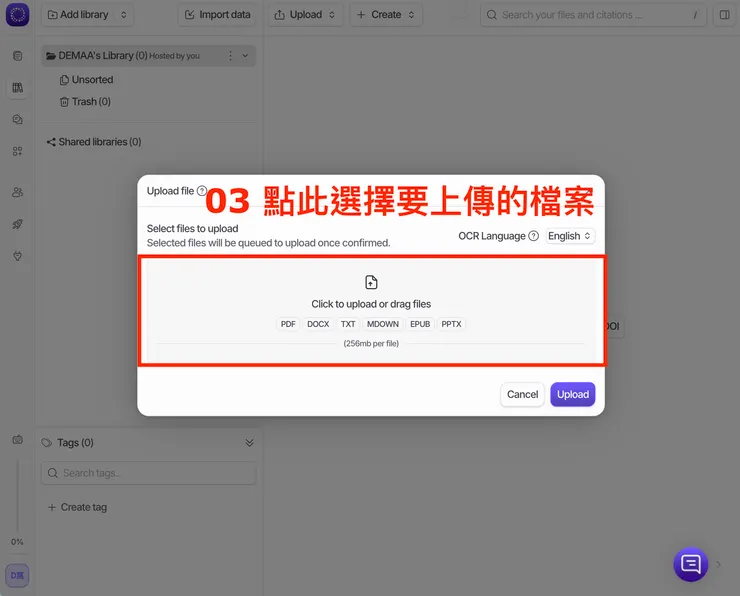
Task: Click the app logo icon
Action: [x=17, y=15]
